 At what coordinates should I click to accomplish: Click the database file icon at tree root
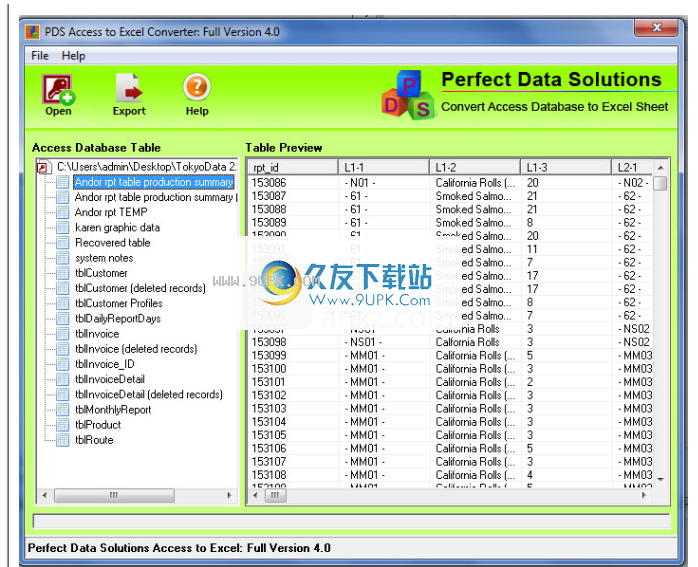pos(44,167)
